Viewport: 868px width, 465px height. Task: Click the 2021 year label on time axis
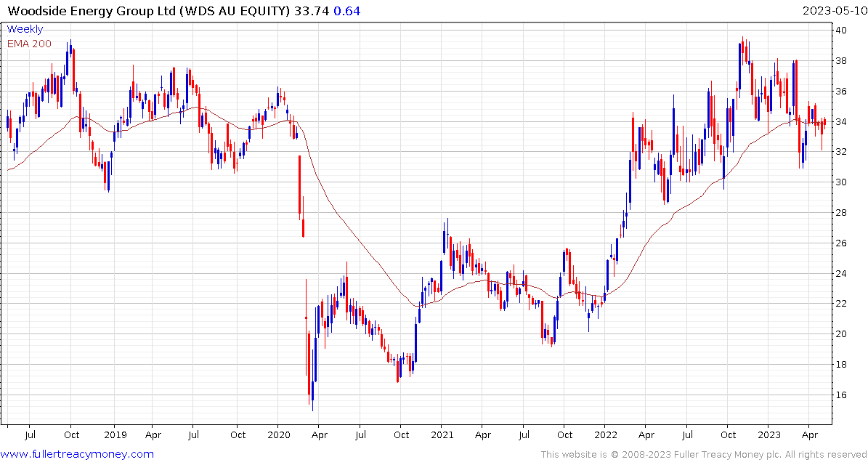441,435
